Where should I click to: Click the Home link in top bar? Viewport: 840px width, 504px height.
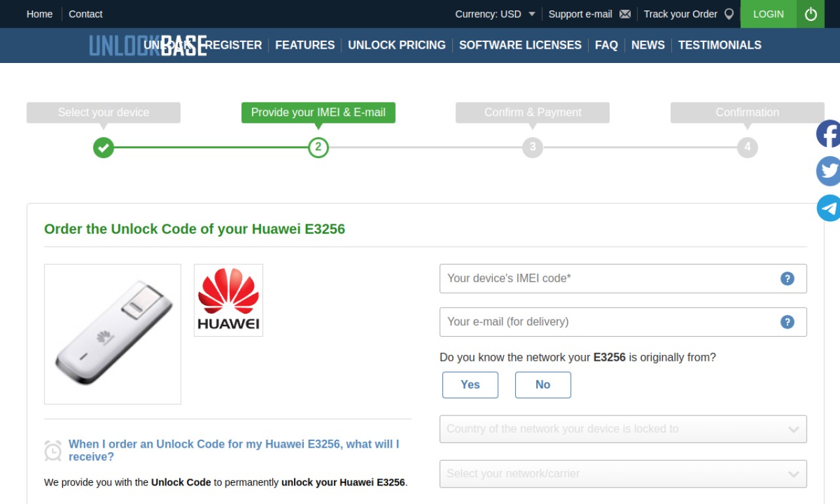click(x=39, y=14)
